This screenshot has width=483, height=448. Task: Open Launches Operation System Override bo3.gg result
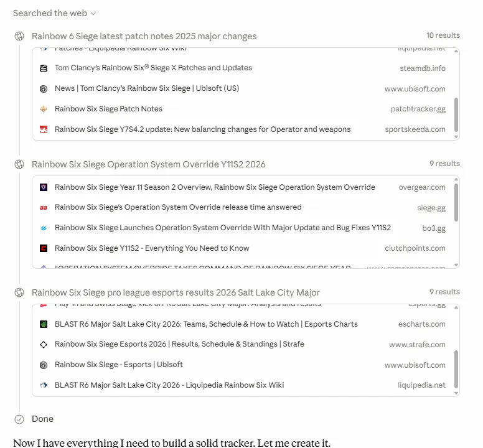click(223, 228)
